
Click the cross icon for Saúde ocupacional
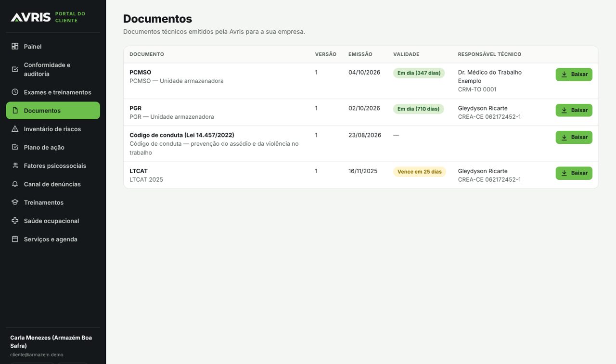(x=15, y=221)
